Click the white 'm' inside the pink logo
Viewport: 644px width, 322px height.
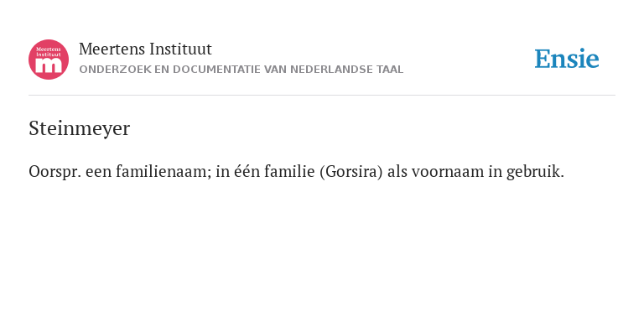49,66
